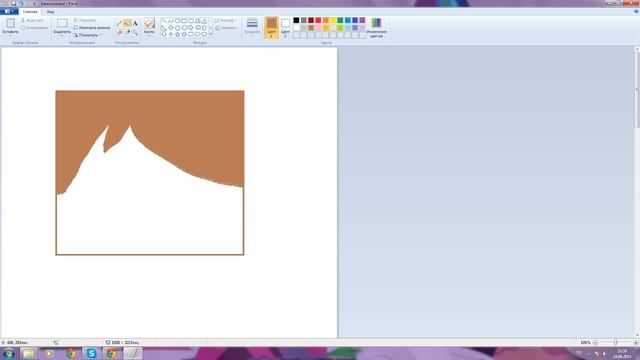Pick the pink color swatch
This screenshot has width=640, height=360.
coord(318,28)
